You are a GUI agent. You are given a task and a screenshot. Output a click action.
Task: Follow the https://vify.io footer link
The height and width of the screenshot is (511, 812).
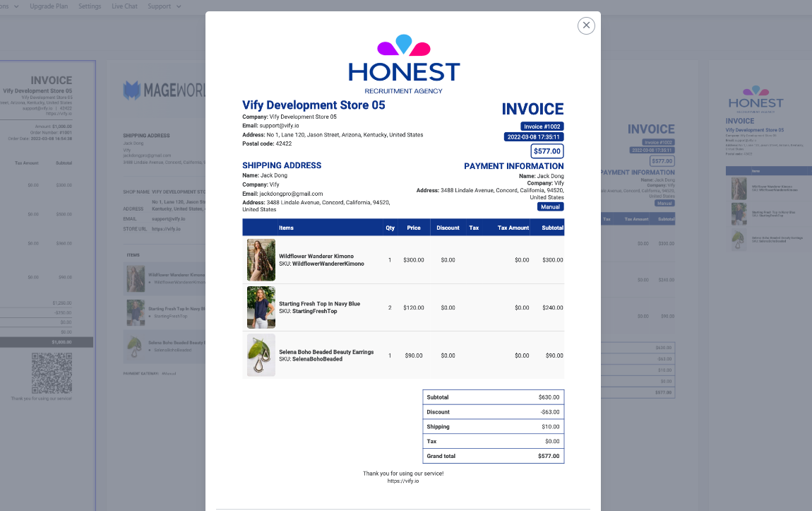[x=403, y=481]
